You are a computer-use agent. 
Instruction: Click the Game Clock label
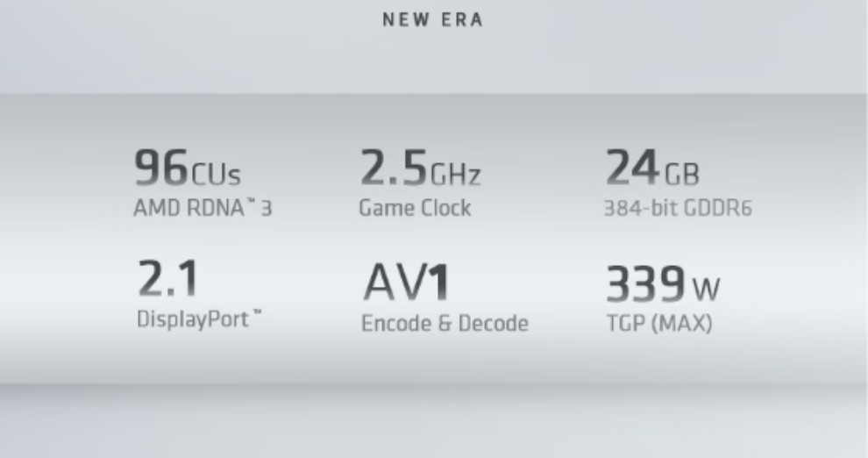click(415, 209)
